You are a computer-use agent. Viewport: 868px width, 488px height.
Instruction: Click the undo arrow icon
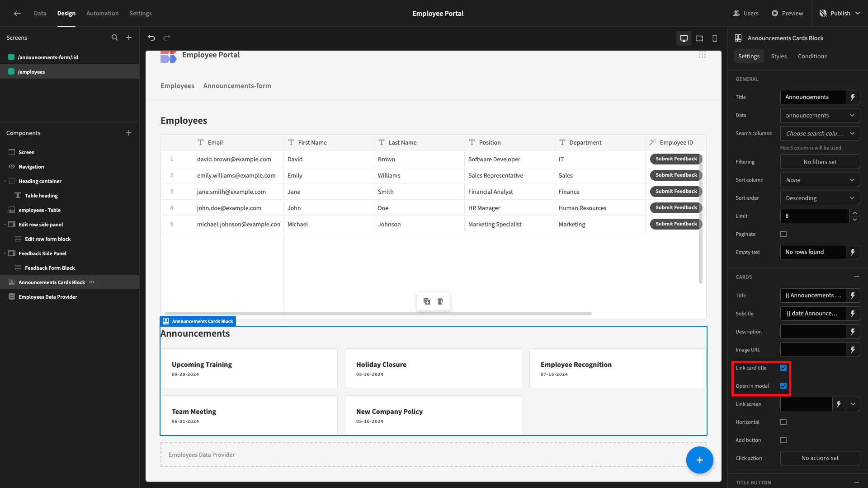coord(151,38)
